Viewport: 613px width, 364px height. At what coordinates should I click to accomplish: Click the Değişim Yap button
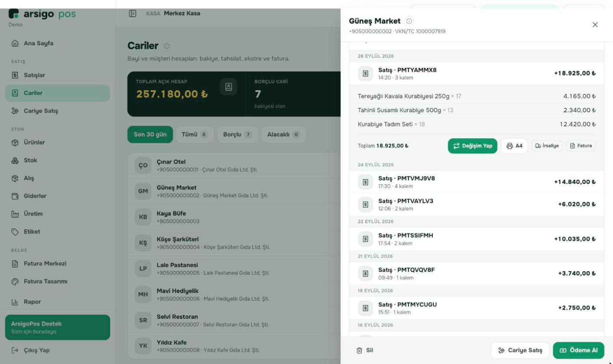[472, 146]
